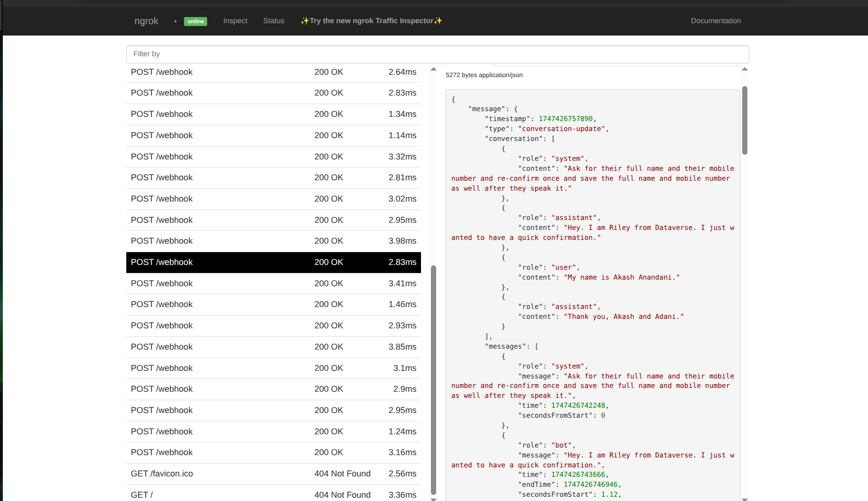
Task: Click the request list scroll-down arrow
Action: click(x=433, y=499)
